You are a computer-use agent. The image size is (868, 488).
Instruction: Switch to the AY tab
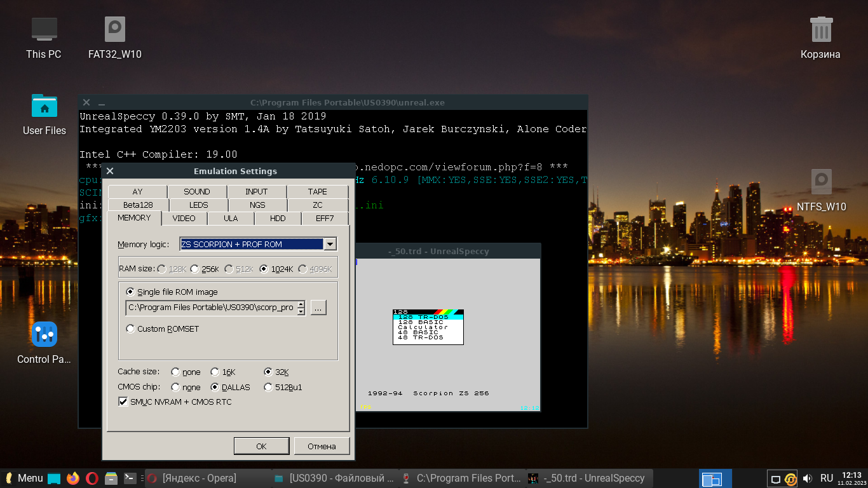point(137,191)
